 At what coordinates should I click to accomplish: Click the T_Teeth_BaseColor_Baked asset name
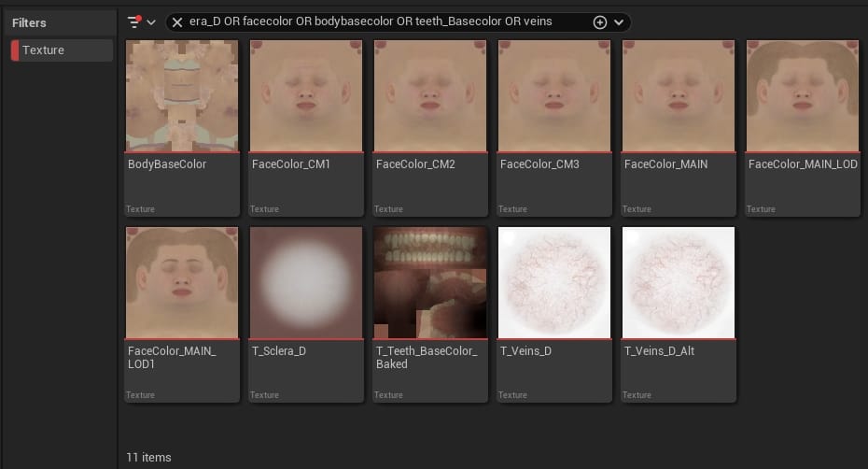[427, 358]
